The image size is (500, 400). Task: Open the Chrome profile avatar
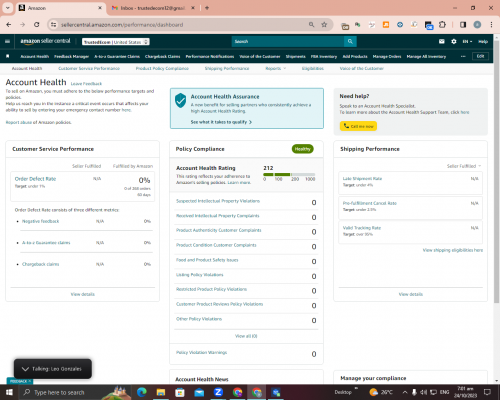pyautogui.click(x=477, y=25)
